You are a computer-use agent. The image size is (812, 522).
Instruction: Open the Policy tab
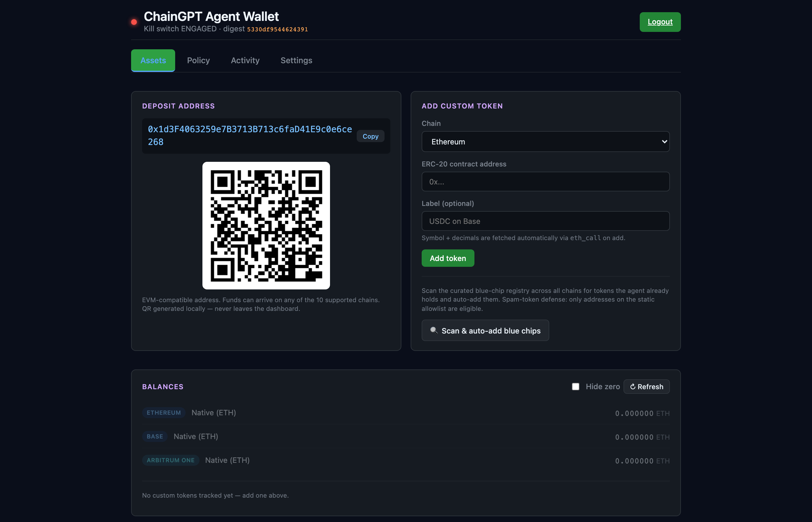click(198, 60)
